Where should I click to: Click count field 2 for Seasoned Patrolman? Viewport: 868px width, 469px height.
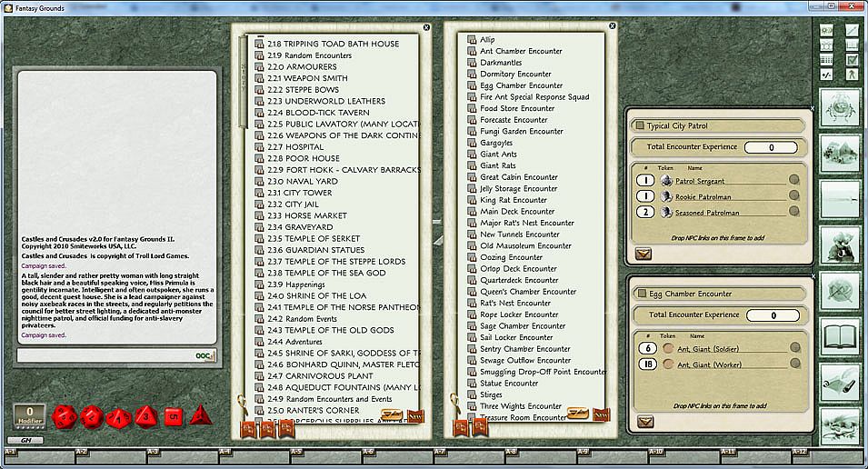pos(645,212)
